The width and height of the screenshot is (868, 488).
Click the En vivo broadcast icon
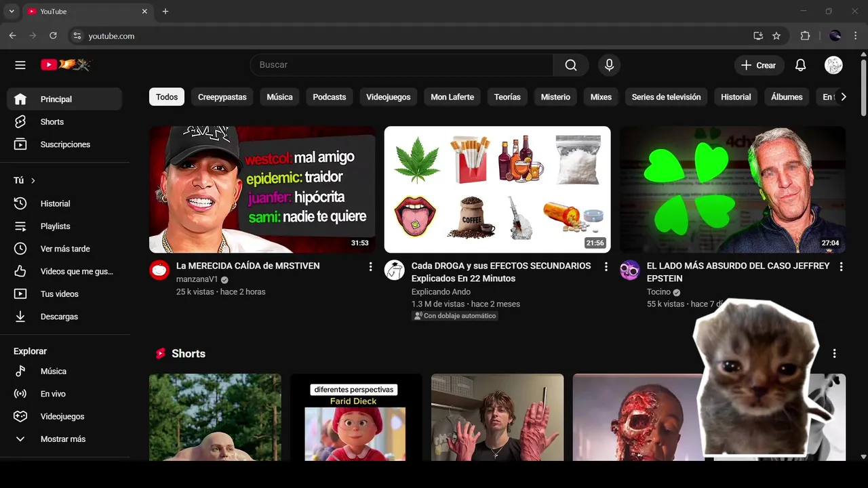click(20, 394)
